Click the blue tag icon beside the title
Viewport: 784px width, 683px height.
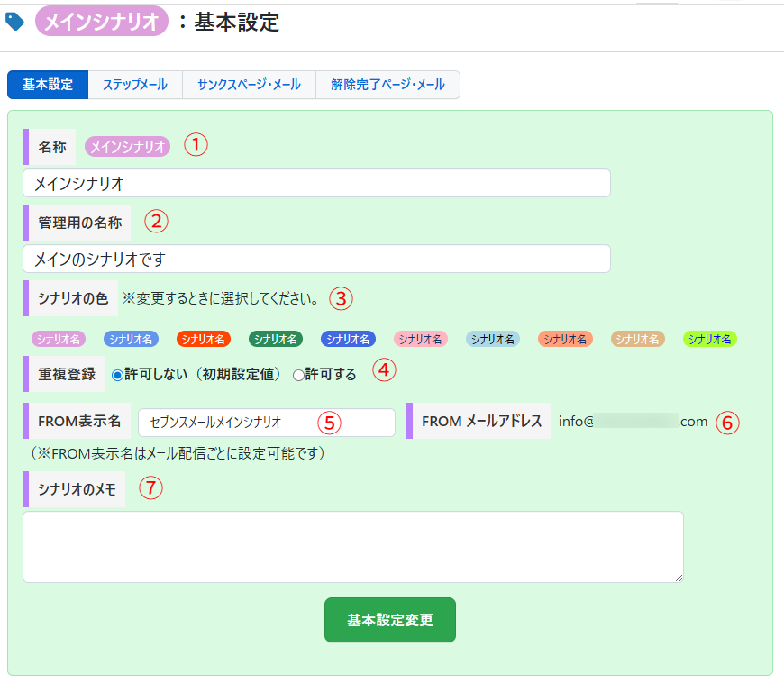(x=15, y=22)
